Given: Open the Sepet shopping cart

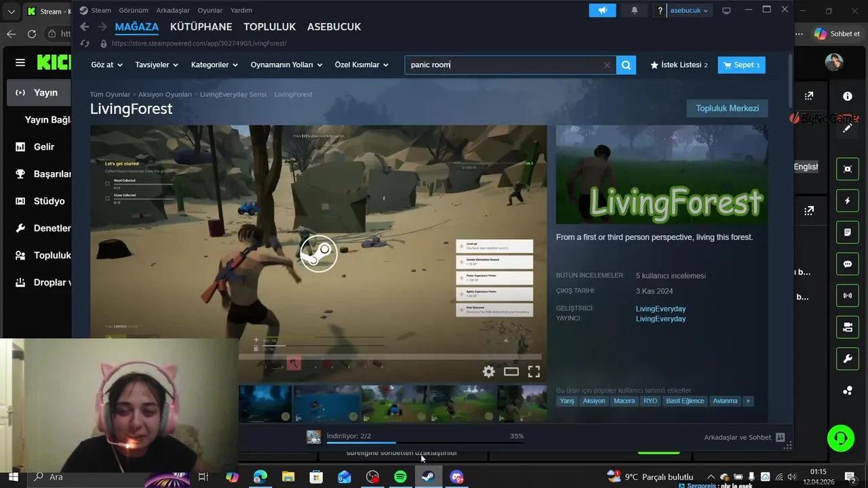Looking at the screenshot, I should 741,65.
